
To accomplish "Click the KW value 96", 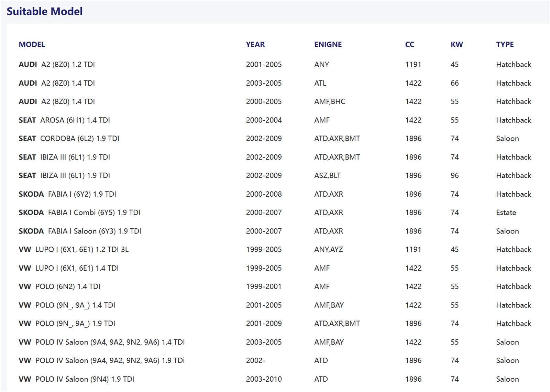I will tap(455, 175).
